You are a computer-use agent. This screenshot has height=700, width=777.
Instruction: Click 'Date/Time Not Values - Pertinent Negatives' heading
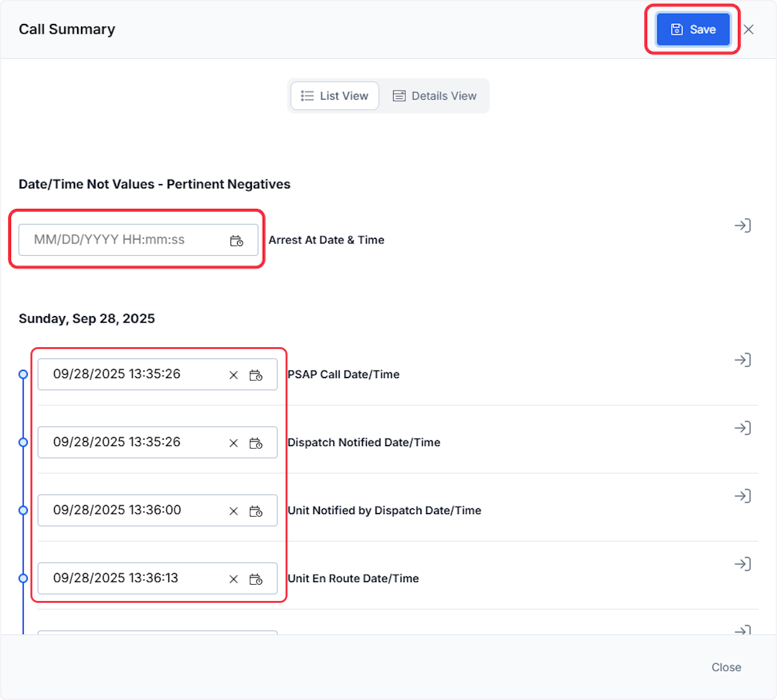155,184
